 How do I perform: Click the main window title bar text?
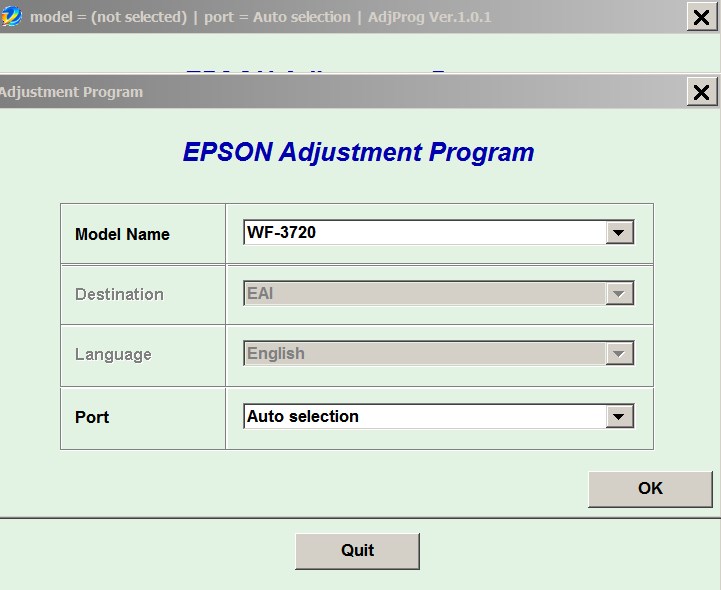tap(260, 17)
